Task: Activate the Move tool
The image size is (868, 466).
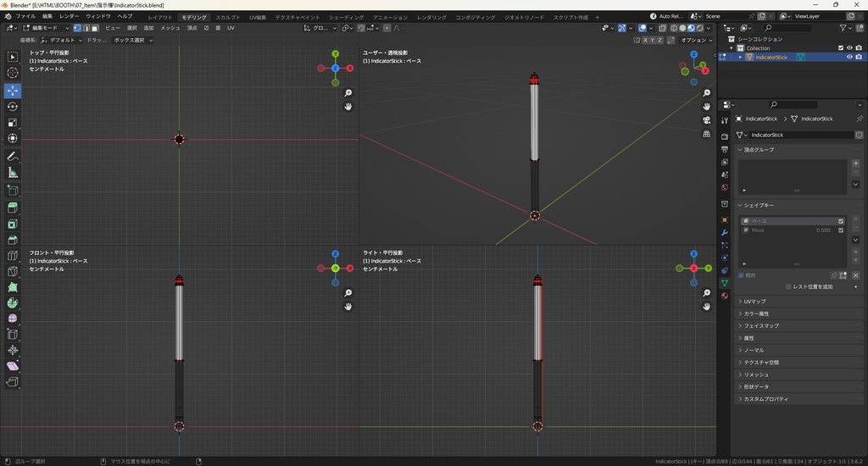Action: [12, 90]
